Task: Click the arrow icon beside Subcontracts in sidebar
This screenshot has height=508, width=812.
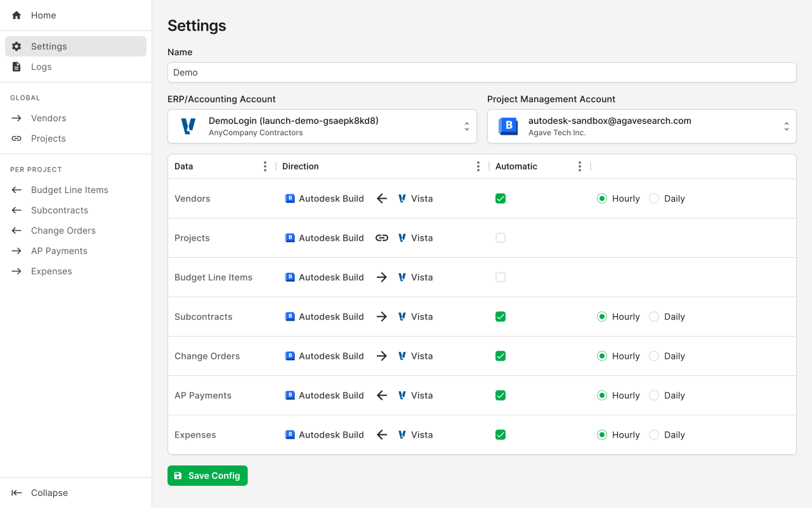Action: tap(16, 210)
